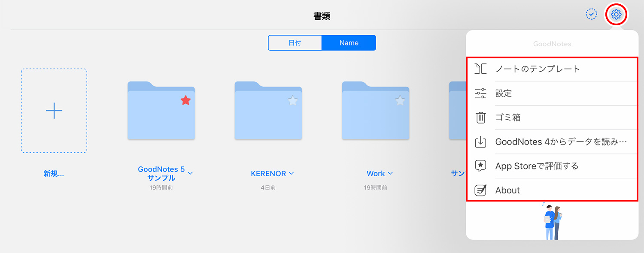Click the About notepad icon
Image resolution: width=644 pixels, height=253 pixels.
point(480,190)
